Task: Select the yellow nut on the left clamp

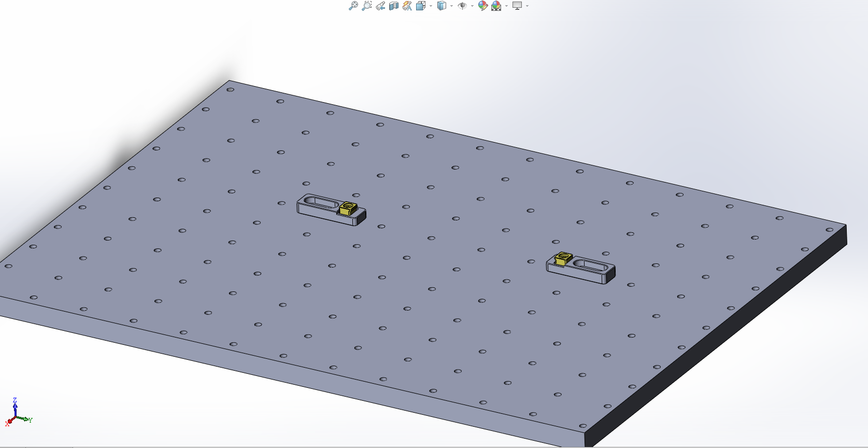Action: pyautogui.click(x=348, y=208)
